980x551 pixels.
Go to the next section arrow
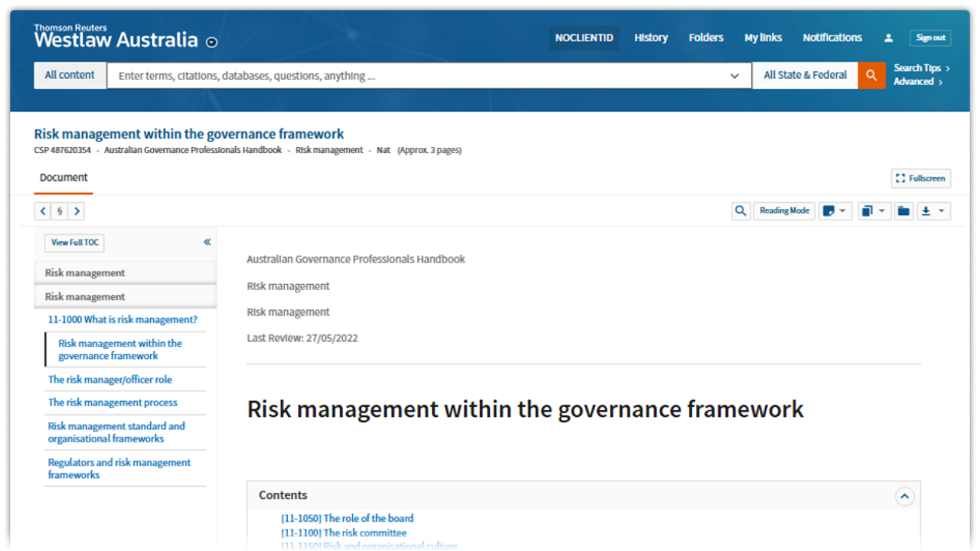click(x=77, y=211)
